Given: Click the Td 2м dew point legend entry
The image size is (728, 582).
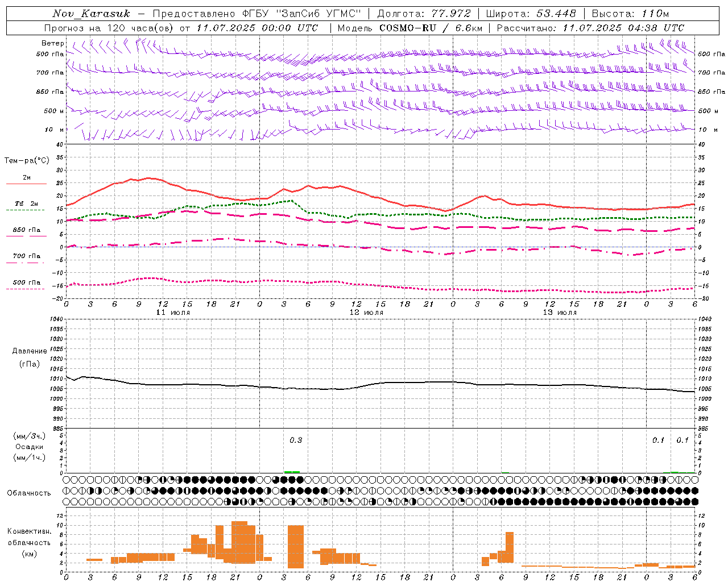Looking at the screenshot, I should (27, 203).
